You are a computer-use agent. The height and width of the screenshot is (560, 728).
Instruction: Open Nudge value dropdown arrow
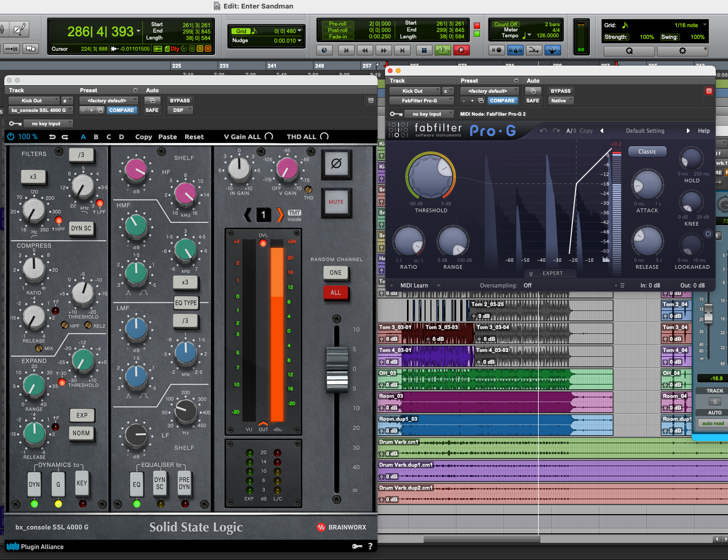(x=299, y=41)
